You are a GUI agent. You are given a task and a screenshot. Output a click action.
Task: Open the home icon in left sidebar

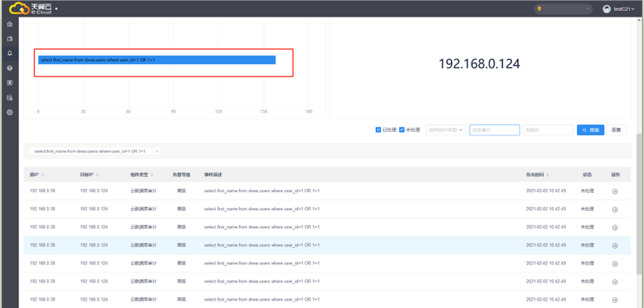pos(10,24)
